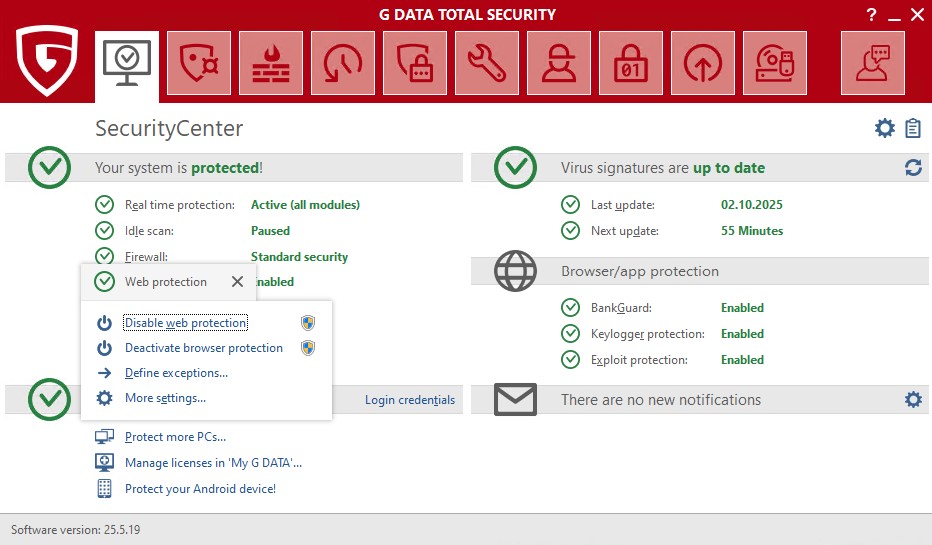Screen dimensions: 932x545
Task: Disable web protection from the popup
Action: 185,323
